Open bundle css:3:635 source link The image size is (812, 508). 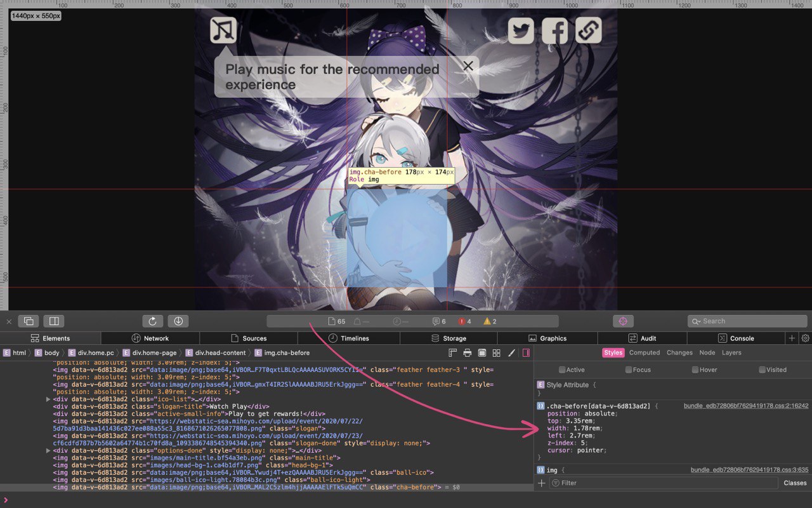click(x=750, y=470)
